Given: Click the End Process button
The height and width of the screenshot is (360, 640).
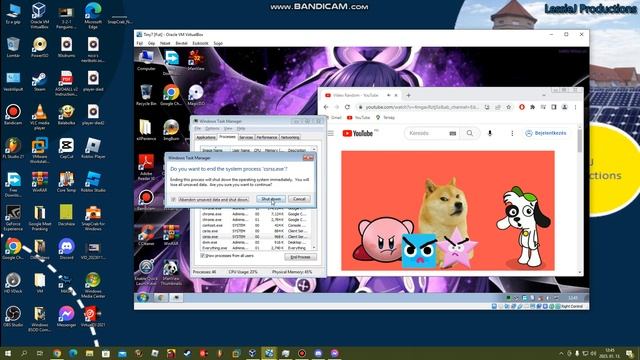Looking at the screenshot, I should 300,257.
